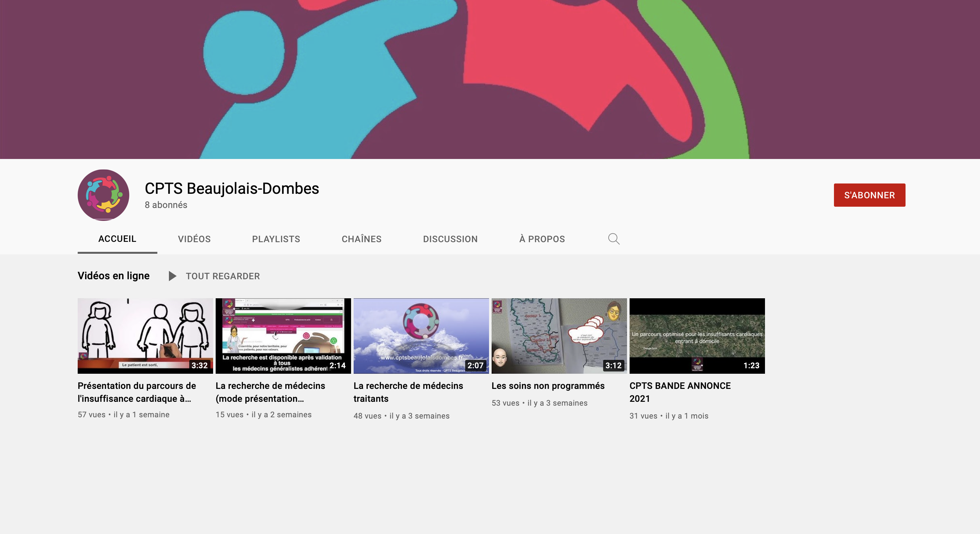Click the 1:23 duration badge
The image size is (980, 534).
(x=751, y=365)
